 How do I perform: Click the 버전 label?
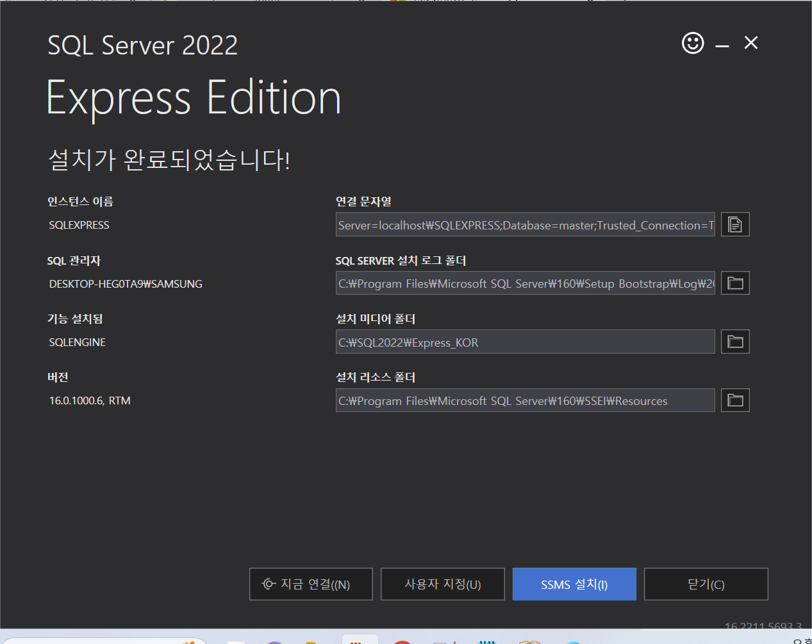coord(58,377)
